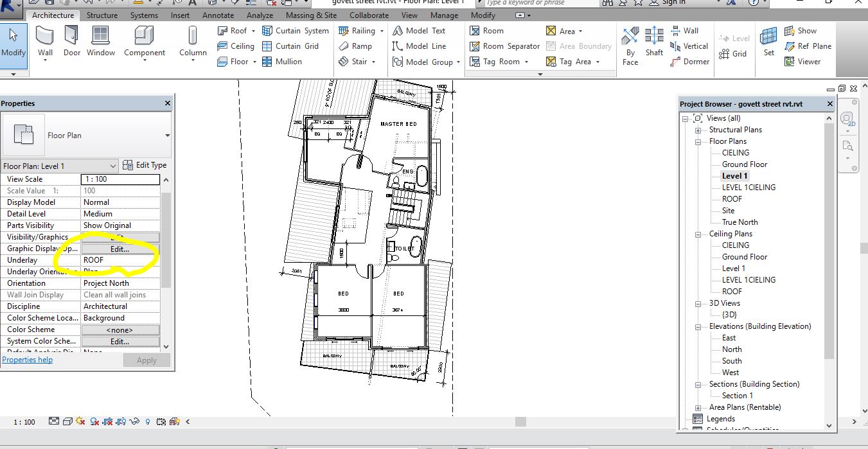
Task: Toggle Reveal Hidden Elements lightbulb
Action: (148, 421)
